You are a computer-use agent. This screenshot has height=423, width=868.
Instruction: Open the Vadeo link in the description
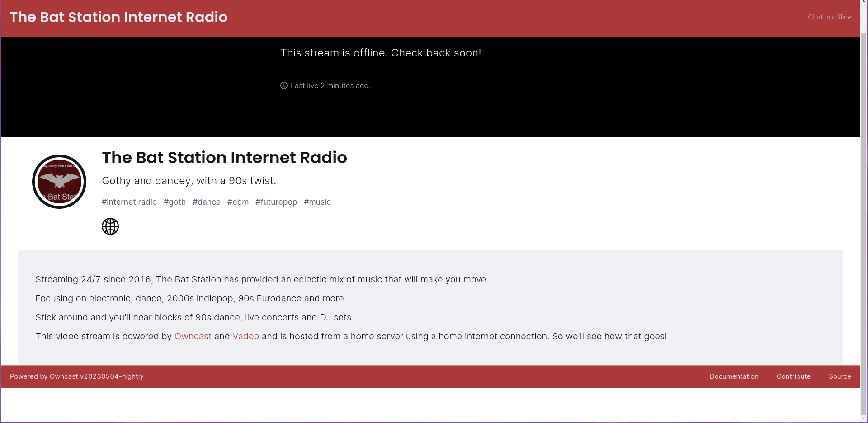(245, 336)
